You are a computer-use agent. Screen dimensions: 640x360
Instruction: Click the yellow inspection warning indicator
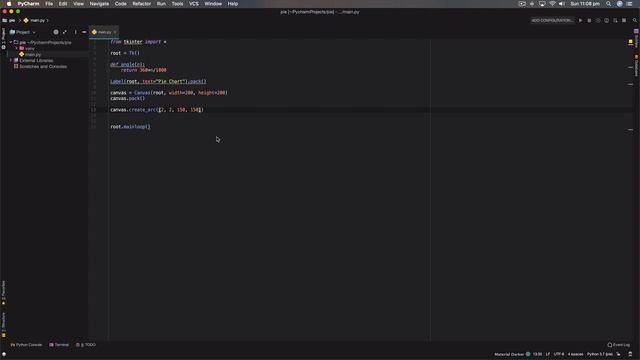(631, 42)
